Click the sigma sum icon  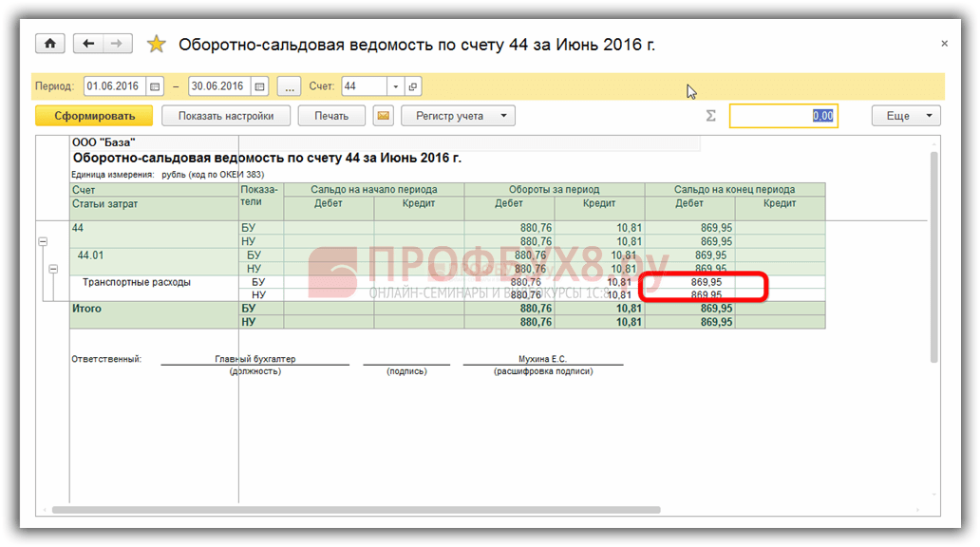tap(710, 116)
